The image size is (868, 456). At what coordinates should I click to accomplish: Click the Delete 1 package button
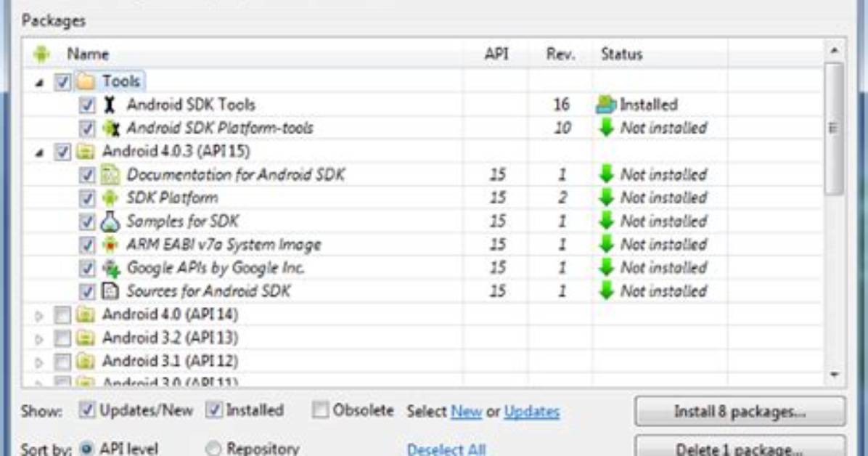pos(740,447)
